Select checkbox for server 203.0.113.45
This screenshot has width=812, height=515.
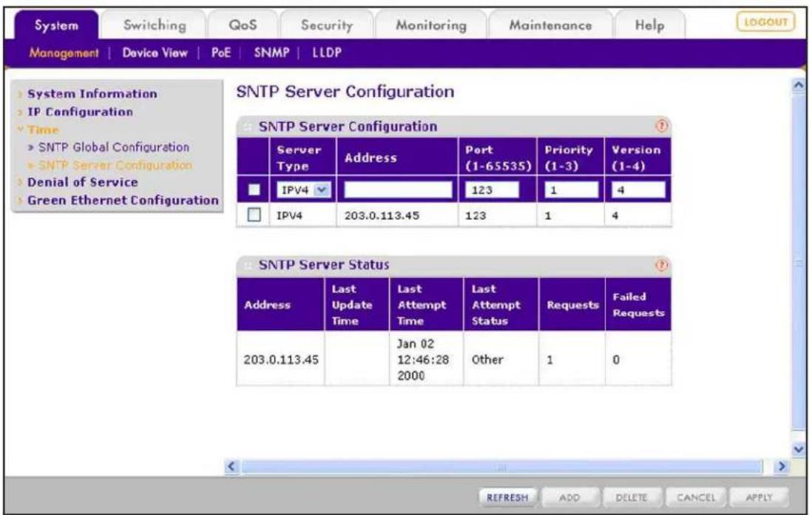coord(254,215)
